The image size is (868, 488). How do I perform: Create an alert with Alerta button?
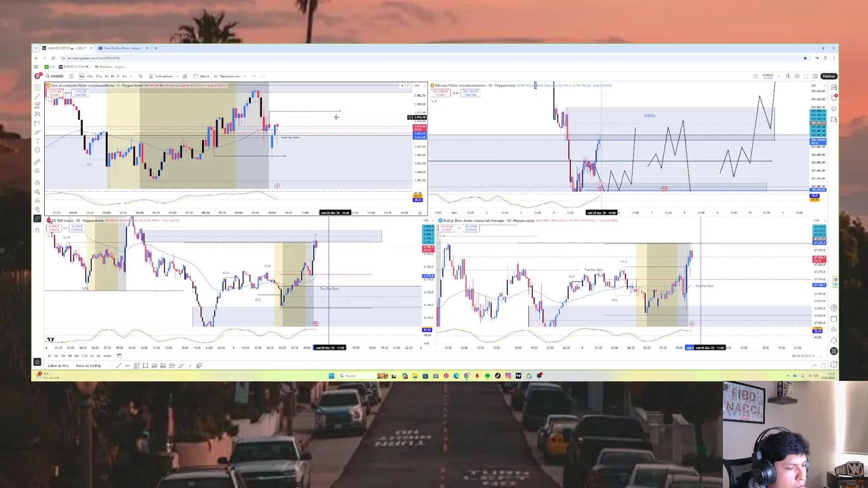(x=201, y=76)
